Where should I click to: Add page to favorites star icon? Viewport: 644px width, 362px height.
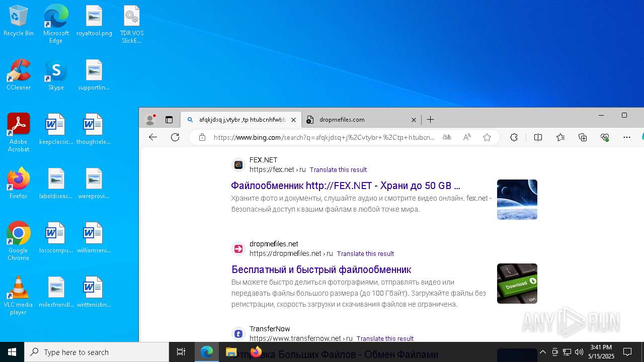487,137
